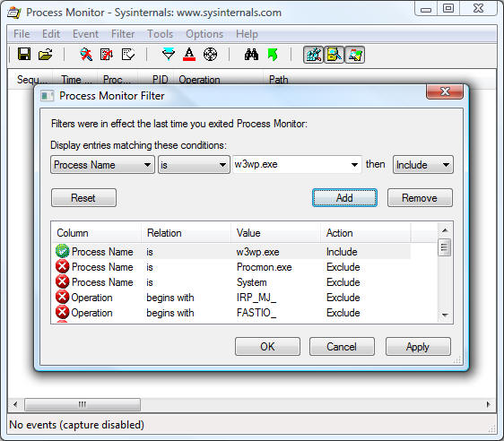Open the Options menu
This screenshot has height=441, width=504.
point(204,34)
